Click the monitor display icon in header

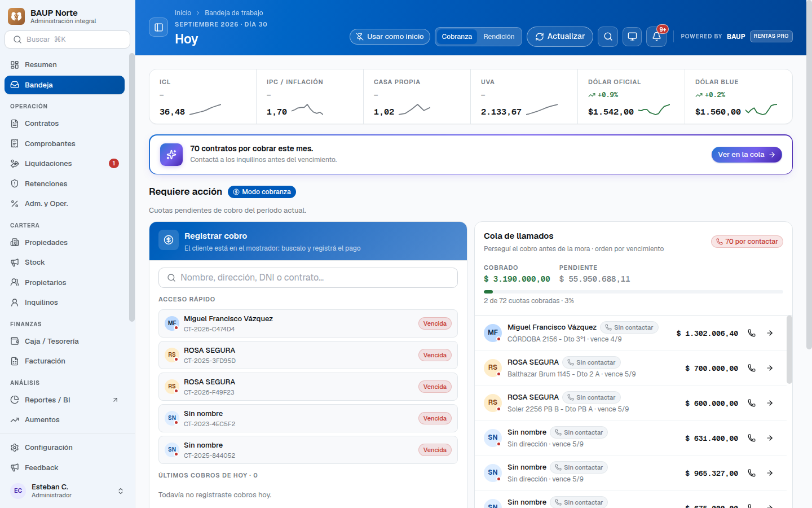click(632, 37)
